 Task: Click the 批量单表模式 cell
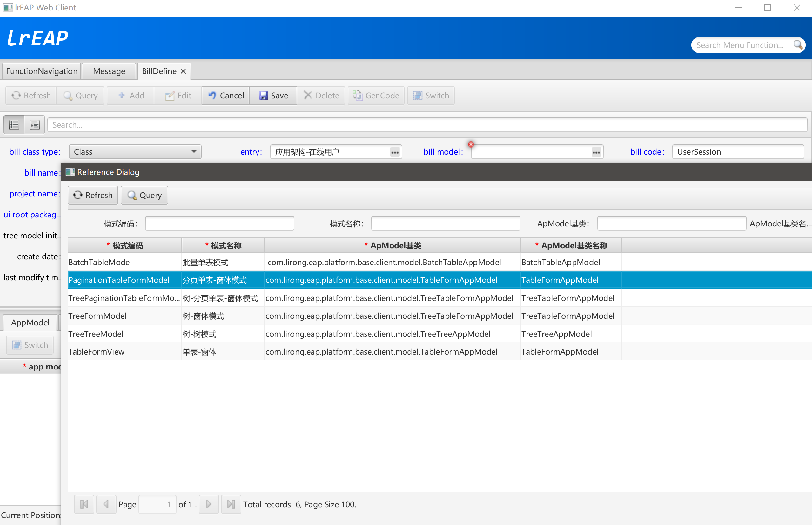click(x=223, y=262)
